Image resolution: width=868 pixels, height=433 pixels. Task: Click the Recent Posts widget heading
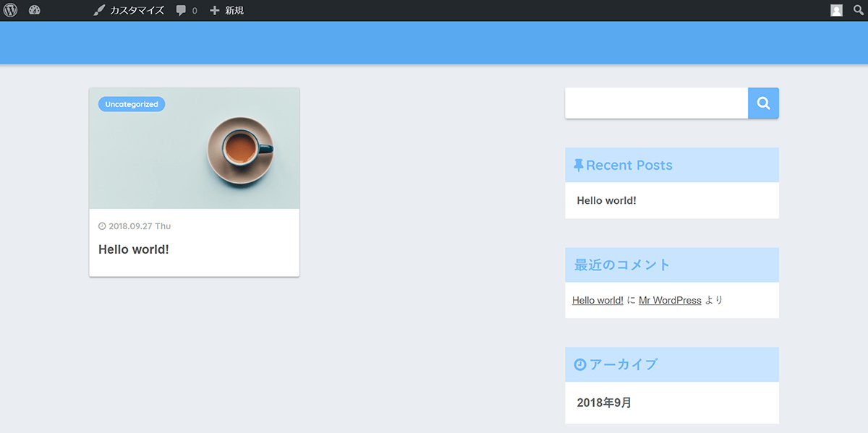click(629, 166)
